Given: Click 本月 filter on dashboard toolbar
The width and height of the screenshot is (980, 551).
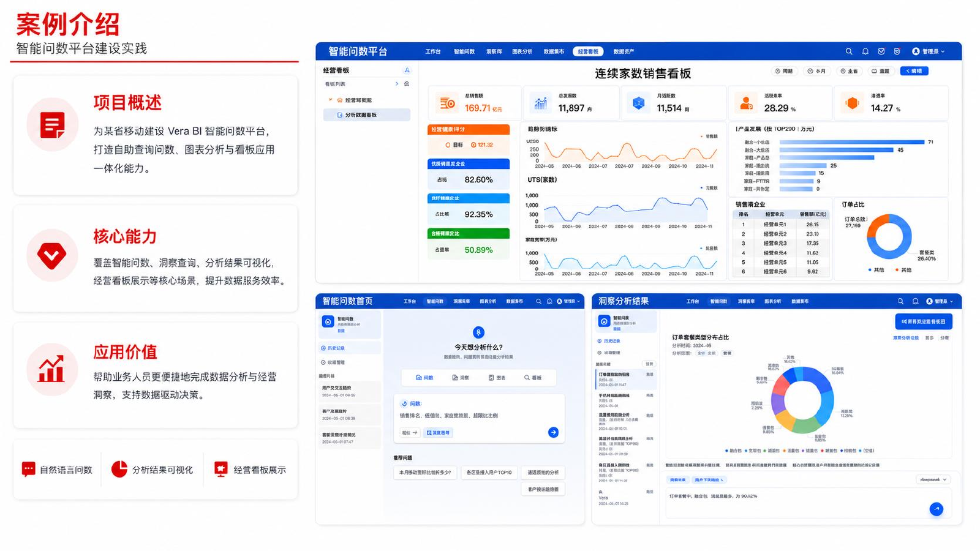Looking at the screenshot, I should pyautogui.click(x=817, y=71).
